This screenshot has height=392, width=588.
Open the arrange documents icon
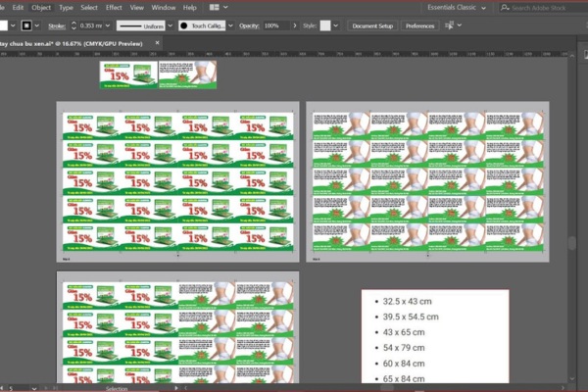pos(215,7)
